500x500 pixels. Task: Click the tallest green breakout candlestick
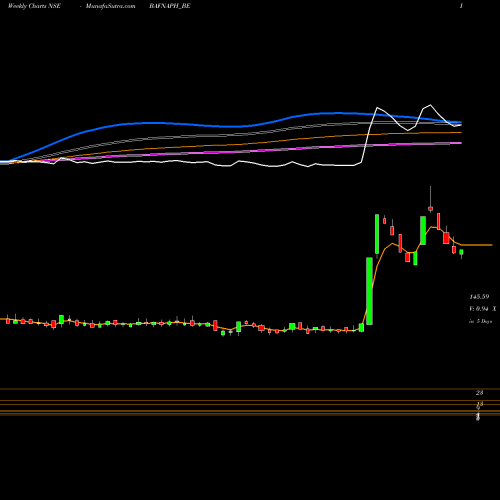click(x=369, y=291)
